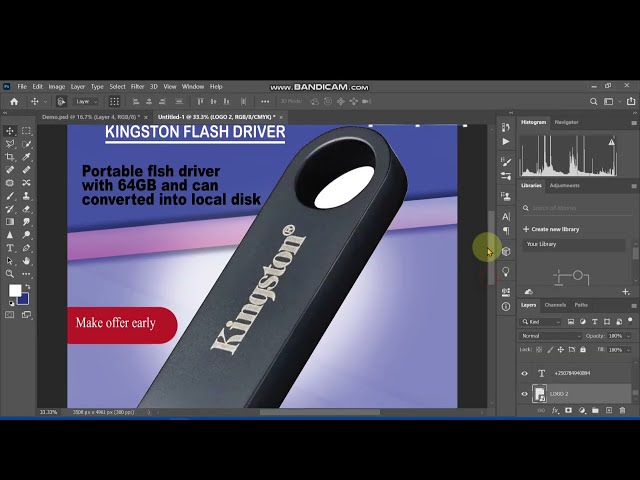Open the Character panel icon
Screen dimensions: 640x480
pyautogui.click(x=506, y=217)
